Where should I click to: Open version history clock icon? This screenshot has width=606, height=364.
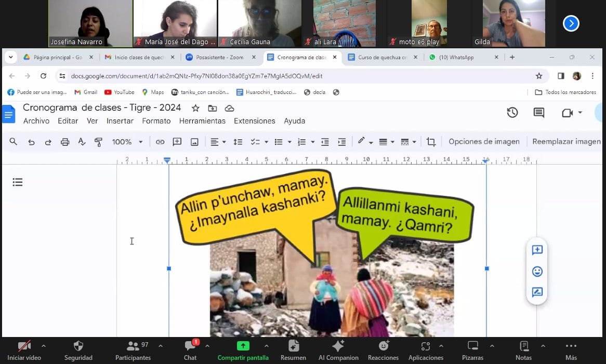pyautogui.click(x=512, y=113)
